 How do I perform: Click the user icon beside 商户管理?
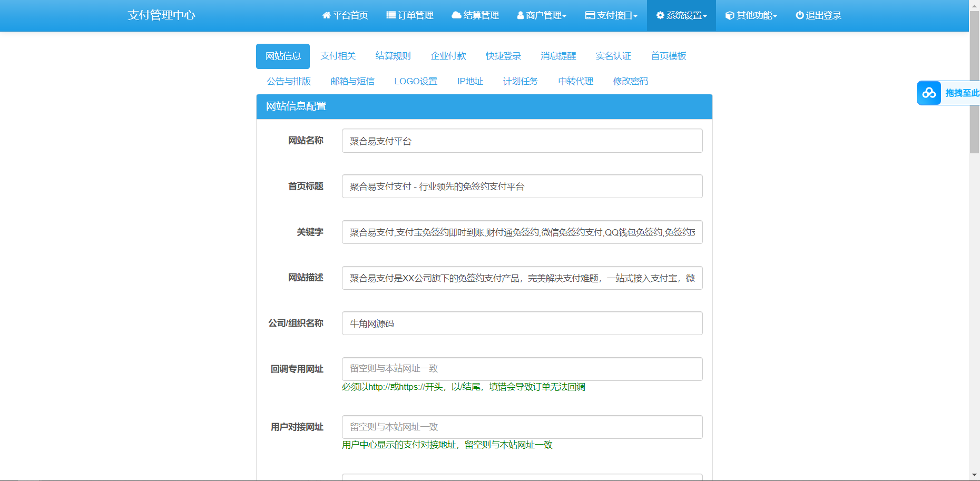click(521, 15)
